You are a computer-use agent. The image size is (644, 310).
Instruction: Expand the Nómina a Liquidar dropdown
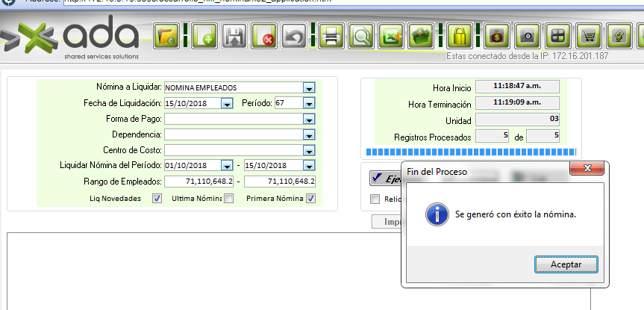(309, 87)
